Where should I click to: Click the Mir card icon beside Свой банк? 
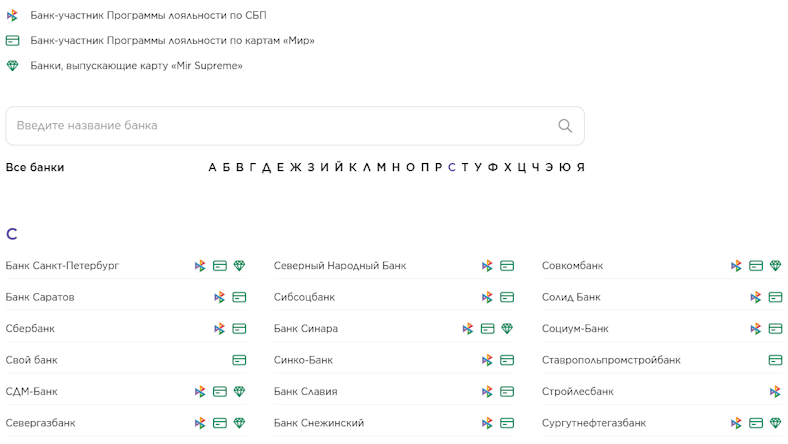tap(239, 360)
